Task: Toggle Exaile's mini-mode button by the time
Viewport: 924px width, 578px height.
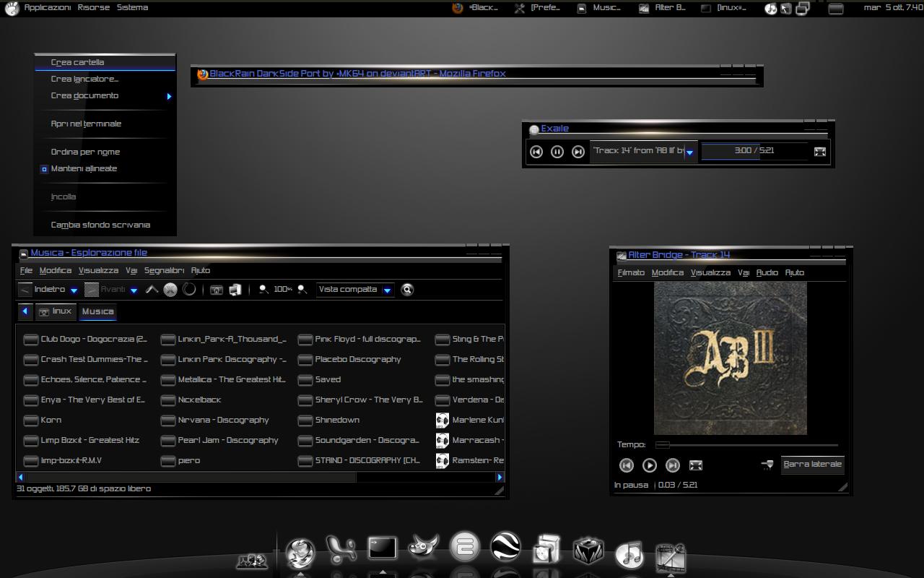Action: (x=820, y=152)
